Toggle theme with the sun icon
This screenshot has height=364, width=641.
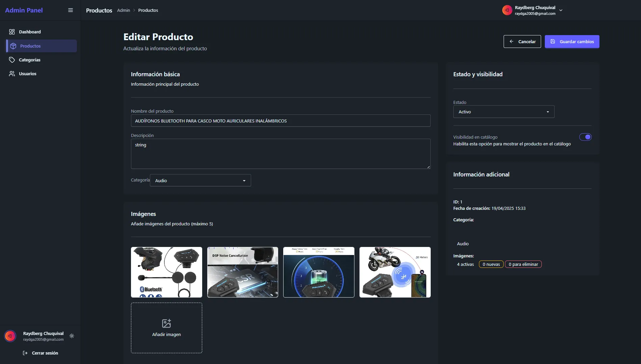coord(72,336)
